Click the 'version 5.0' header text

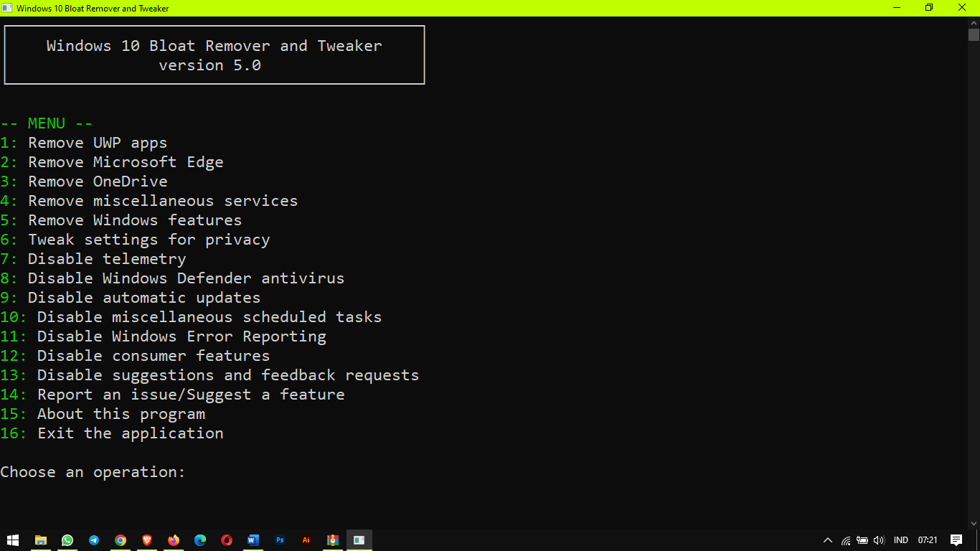click(209, 65)
